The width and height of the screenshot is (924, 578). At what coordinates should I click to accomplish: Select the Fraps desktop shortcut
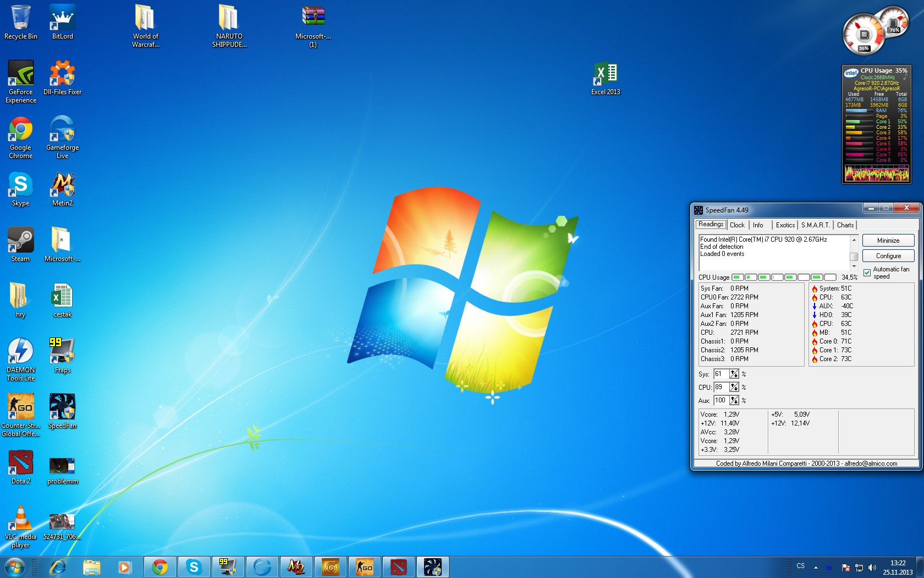pyautogui.click(x=63, y=356)
